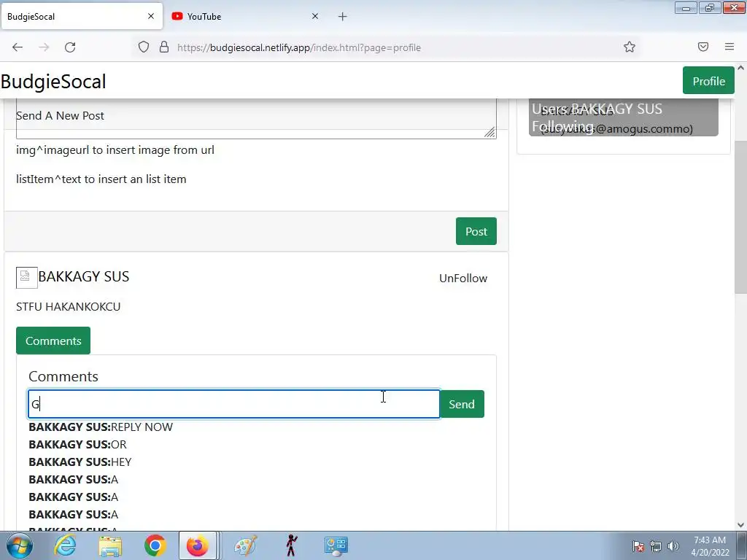The height and width of the screenshot is (560, 747).
Task: Click the Comments section heading
Action: (63, 376)
